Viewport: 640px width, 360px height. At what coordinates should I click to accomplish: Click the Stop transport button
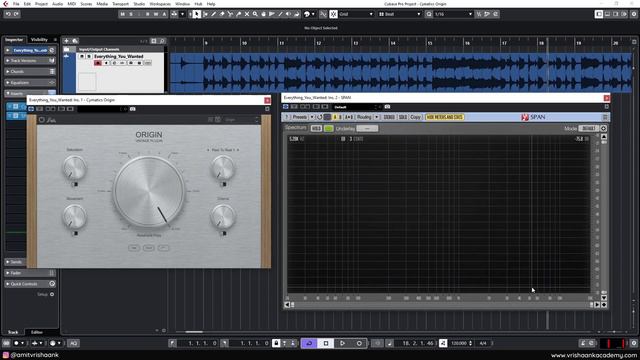point(326,343)
